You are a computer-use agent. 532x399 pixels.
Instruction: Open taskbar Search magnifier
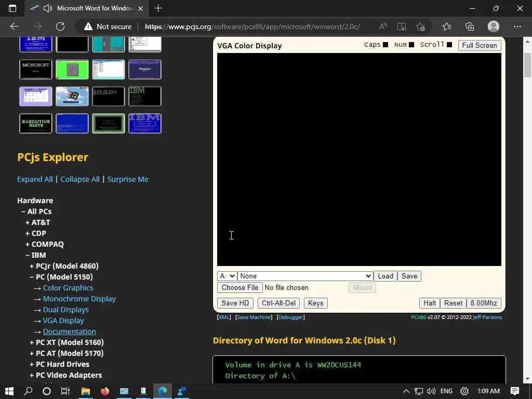28,391
